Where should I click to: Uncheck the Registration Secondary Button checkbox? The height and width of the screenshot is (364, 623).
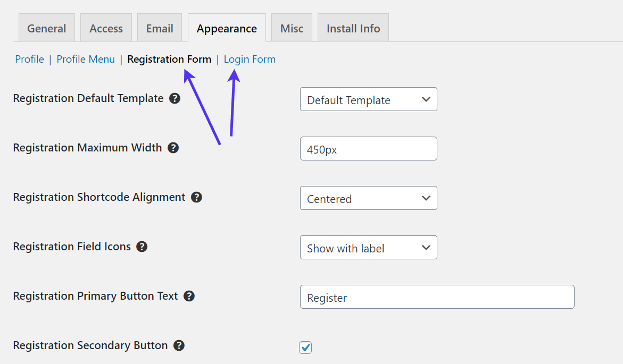305,347
